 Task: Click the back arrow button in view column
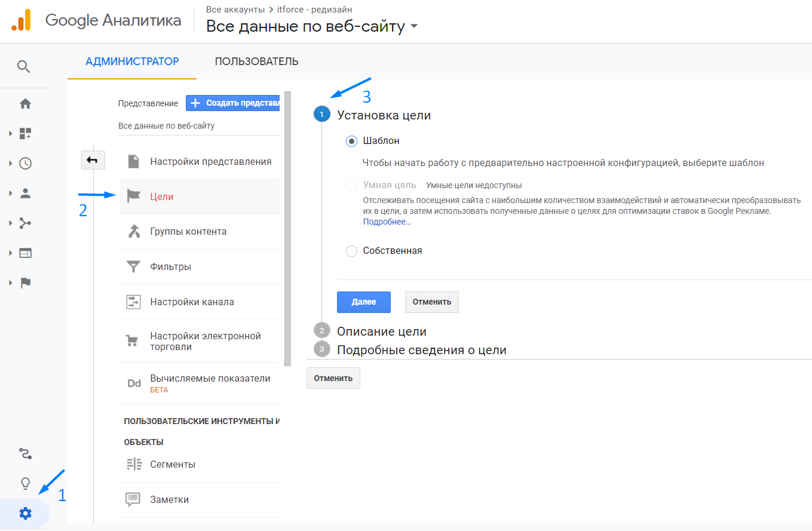(93, 160)
